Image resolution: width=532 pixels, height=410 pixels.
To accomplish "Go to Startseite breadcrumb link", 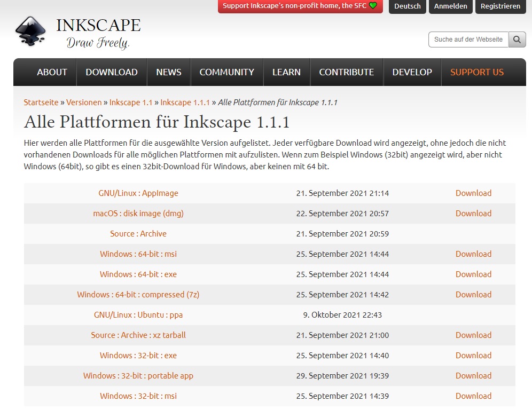I will click(41, 102).
